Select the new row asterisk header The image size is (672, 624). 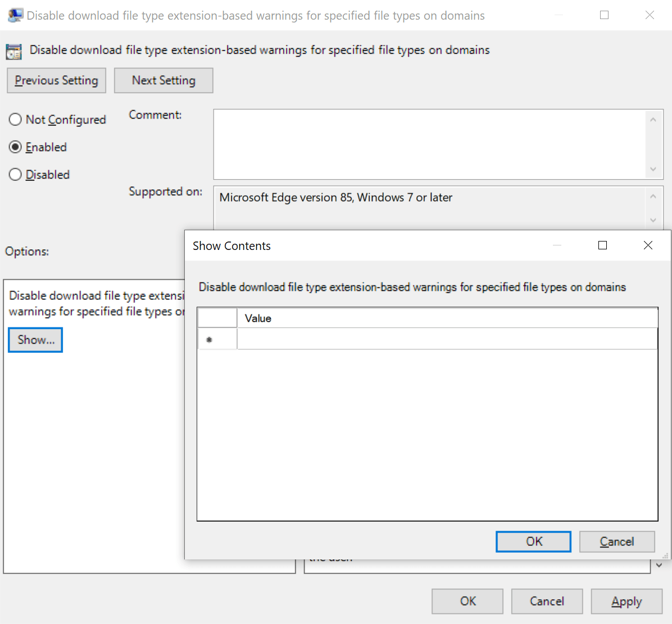coord(217,339)
